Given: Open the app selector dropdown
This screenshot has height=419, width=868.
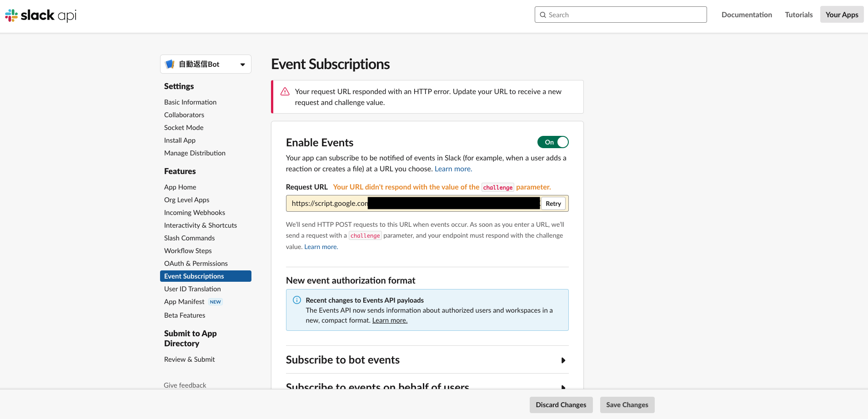Looking at the screenshot, I should 242,64.
